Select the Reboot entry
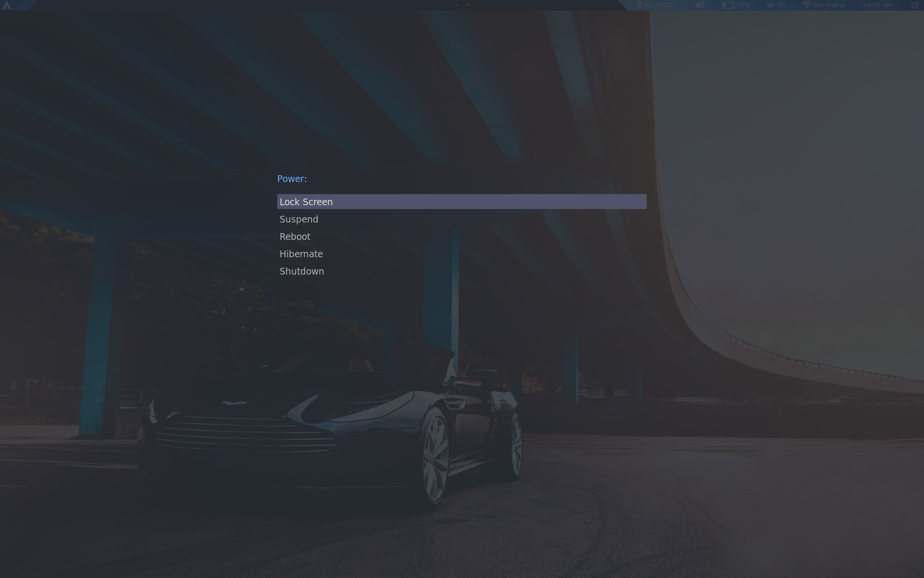Image resolution: width=924 pixels, height=578 pixels. pos(295,236)
